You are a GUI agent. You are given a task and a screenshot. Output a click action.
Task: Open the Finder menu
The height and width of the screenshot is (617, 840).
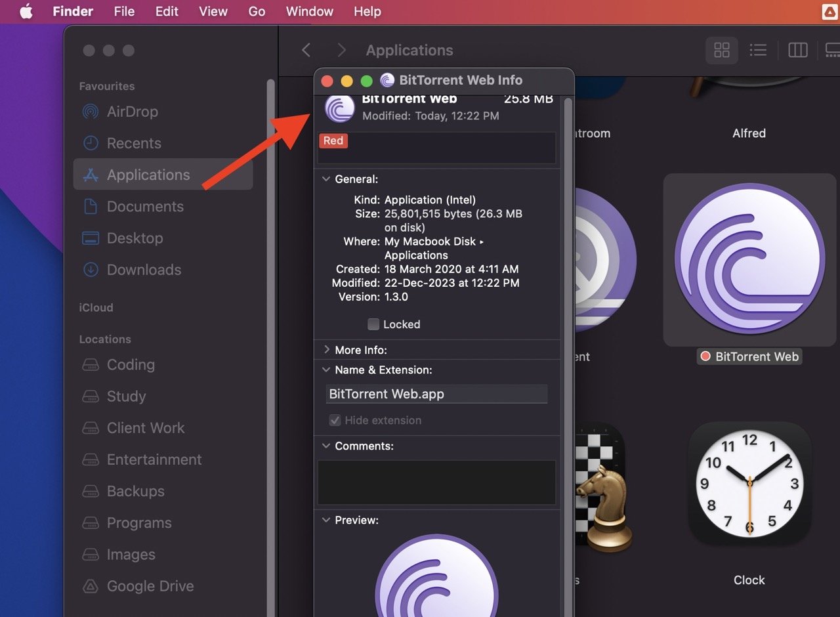click(73, 12)
